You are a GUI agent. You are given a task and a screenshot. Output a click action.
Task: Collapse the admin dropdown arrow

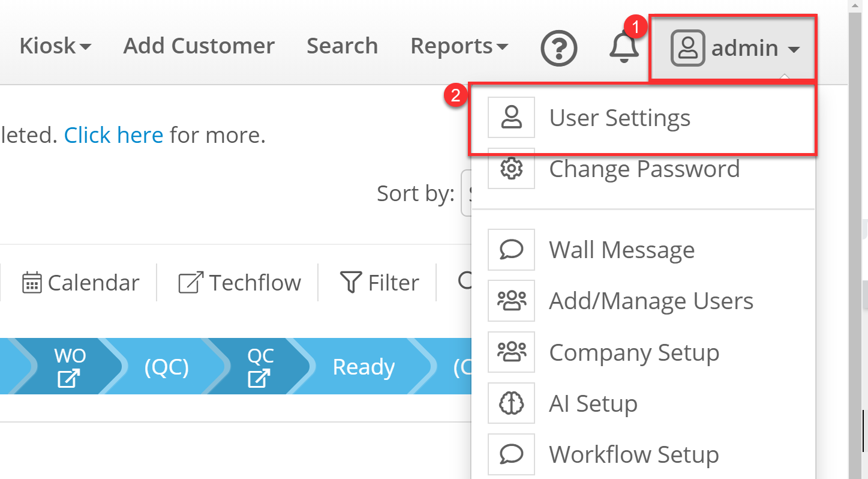click(x=794, y=50)
